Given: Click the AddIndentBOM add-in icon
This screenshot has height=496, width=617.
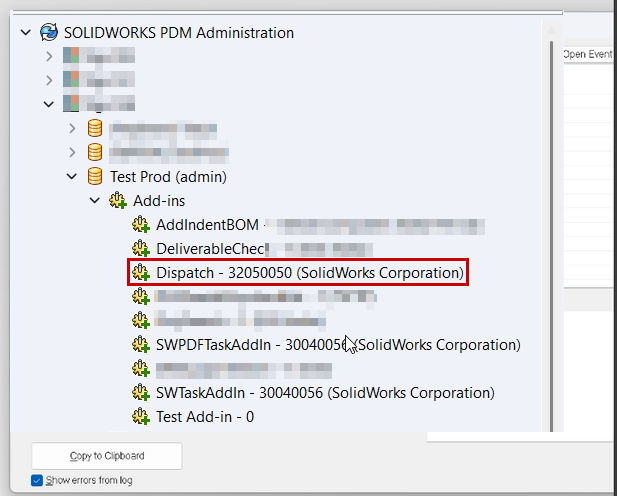Looking at the screenshot, I should pyautogui.click(x=141, y=225).
